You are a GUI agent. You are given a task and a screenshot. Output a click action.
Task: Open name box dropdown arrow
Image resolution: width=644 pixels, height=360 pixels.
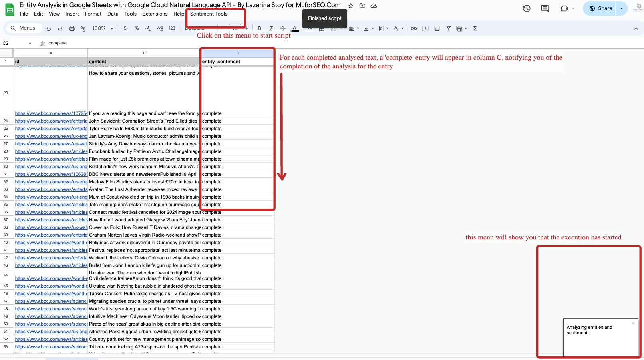(x=30, y=43)
